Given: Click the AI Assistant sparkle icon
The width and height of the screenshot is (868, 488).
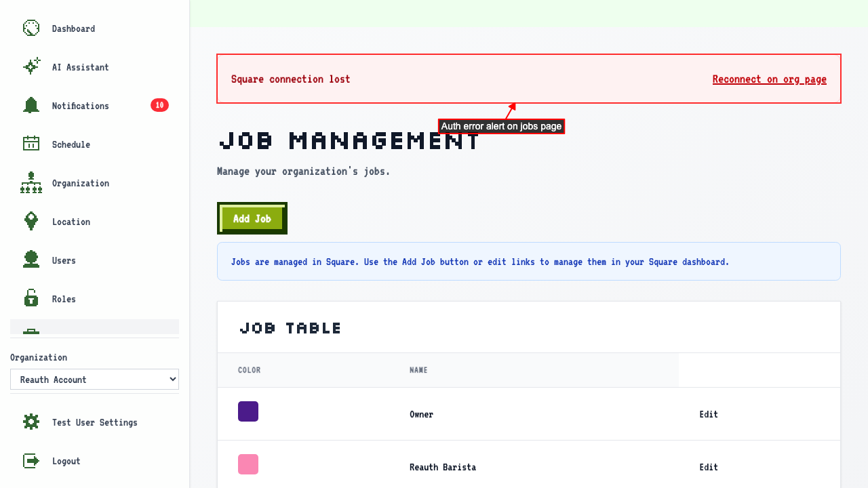Looking at the screenshot, I should tap(31, 67).
